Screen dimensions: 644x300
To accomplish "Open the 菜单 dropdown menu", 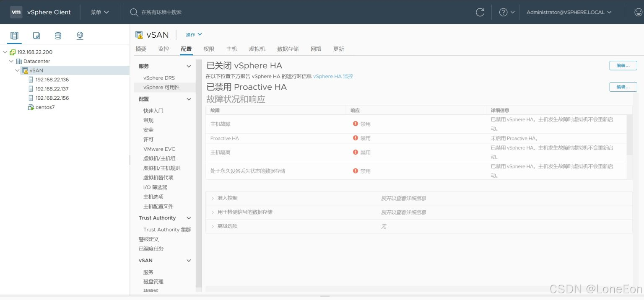I will 100,12.
